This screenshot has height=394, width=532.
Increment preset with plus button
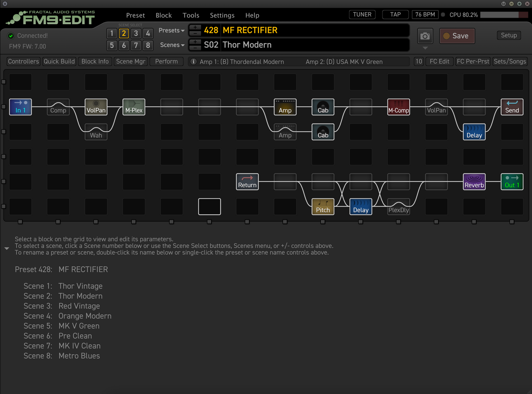click(195, 27)
